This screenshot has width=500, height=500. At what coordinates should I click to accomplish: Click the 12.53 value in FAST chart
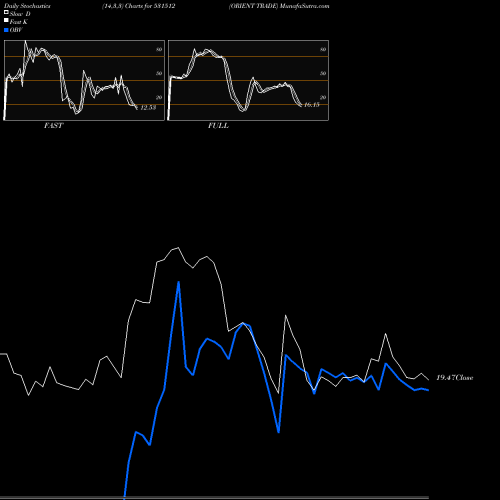[148, 108]
